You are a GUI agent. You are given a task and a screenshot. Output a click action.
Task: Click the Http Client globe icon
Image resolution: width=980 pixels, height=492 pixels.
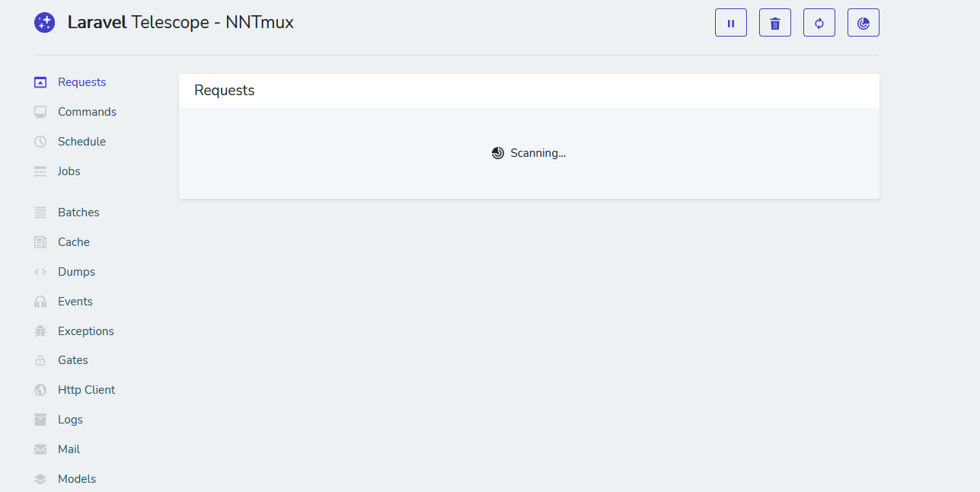point(40,389)
